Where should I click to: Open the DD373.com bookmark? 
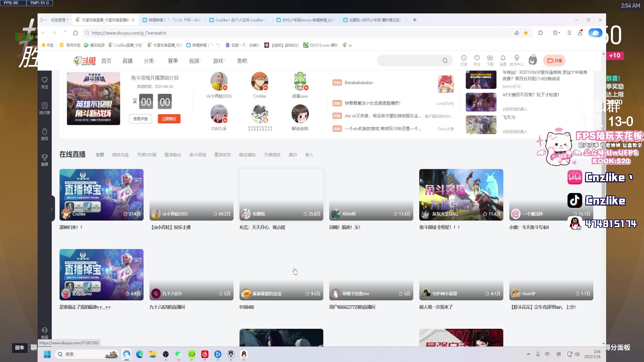click(321, 45)
